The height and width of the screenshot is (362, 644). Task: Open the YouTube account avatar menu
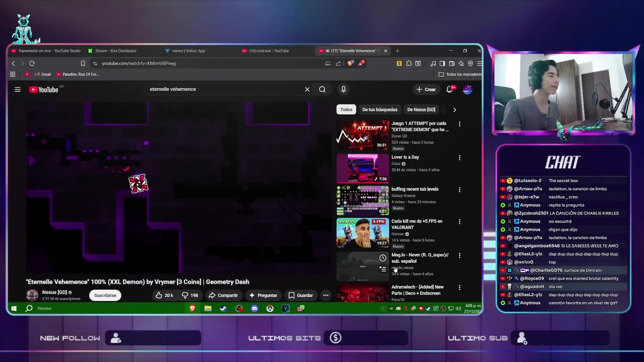(x=467, y=89)
